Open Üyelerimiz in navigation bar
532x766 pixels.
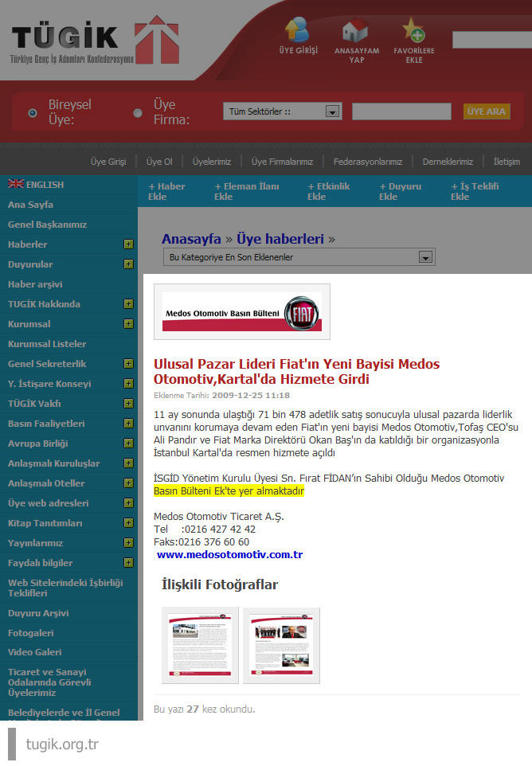212,162
